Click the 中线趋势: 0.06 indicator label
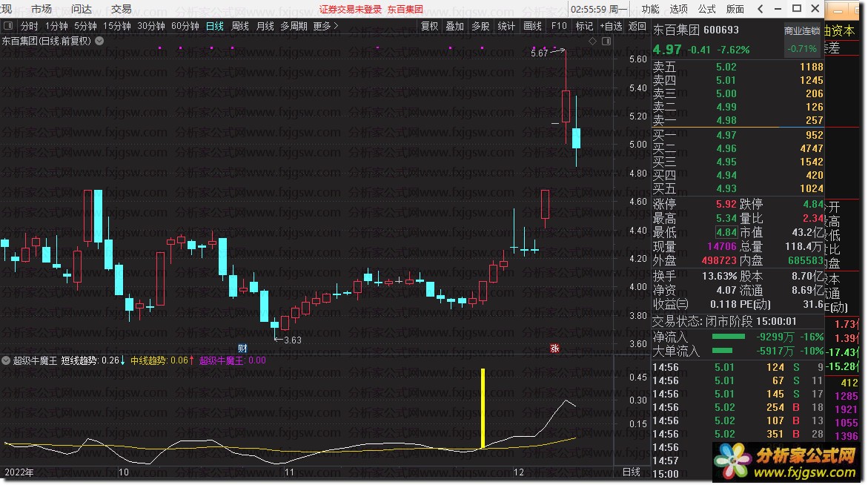The image size is (868, 485). pyautogui.click(x=162, y=360)
